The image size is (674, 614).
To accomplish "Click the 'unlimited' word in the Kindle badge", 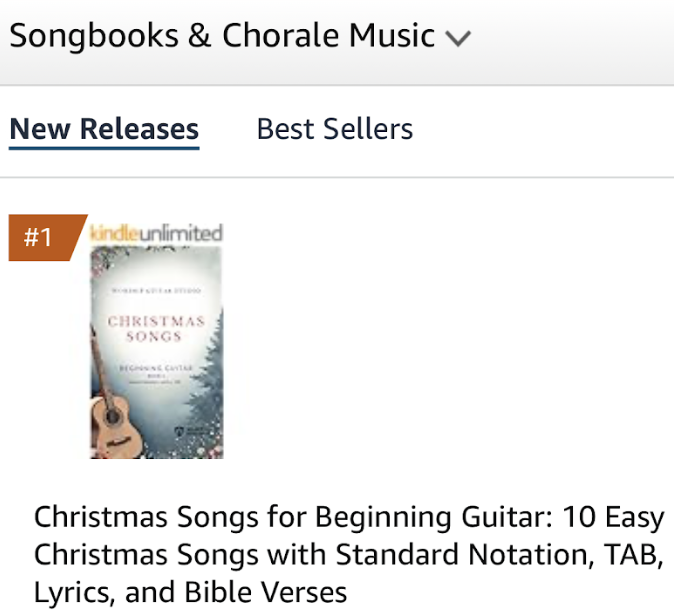I will pos(180,233).
